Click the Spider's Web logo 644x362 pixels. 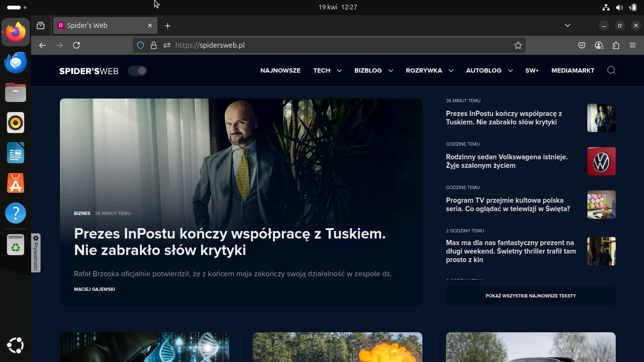coord(89,71)
